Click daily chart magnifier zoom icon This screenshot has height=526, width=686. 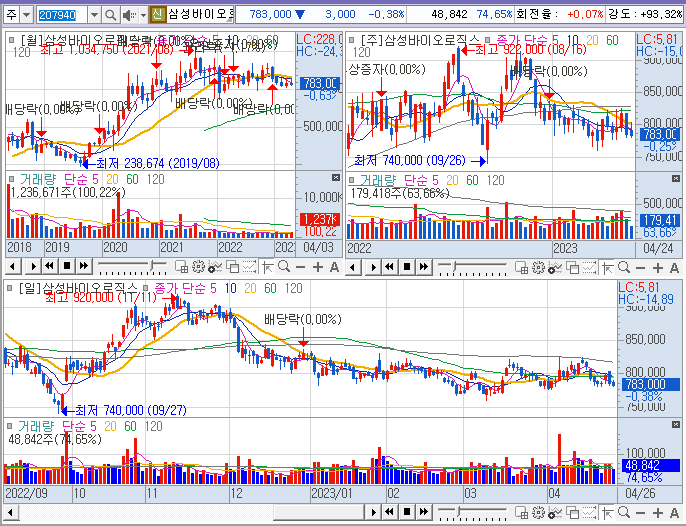click(x=624, y=512)
